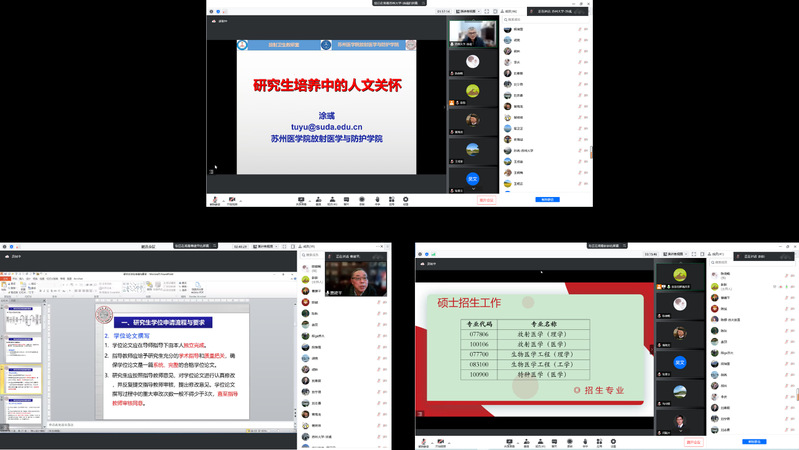The height and width of the screenshot is (450, 799).
Task: Click blue button below top window member list
Action: 548,200
